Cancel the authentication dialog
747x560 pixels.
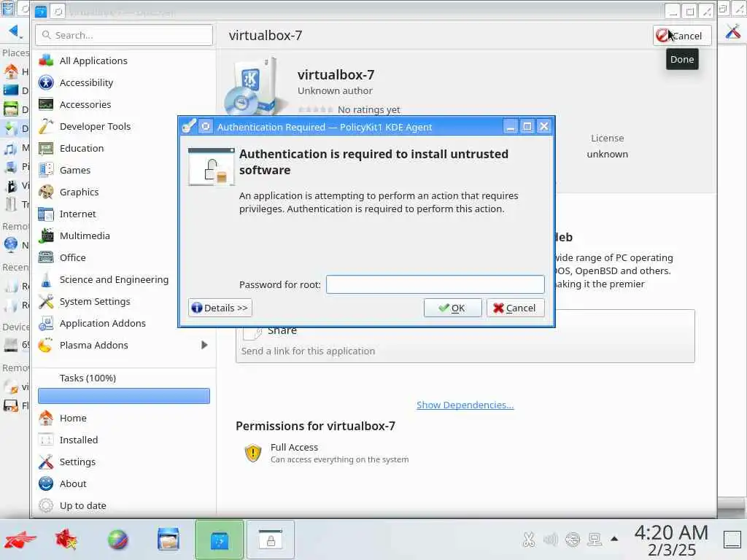[515, 308]
